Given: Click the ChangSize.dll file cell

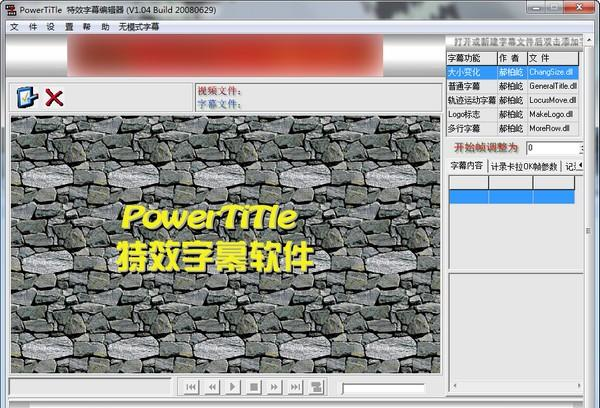Looking at the screenshot, I should (553, 72).
